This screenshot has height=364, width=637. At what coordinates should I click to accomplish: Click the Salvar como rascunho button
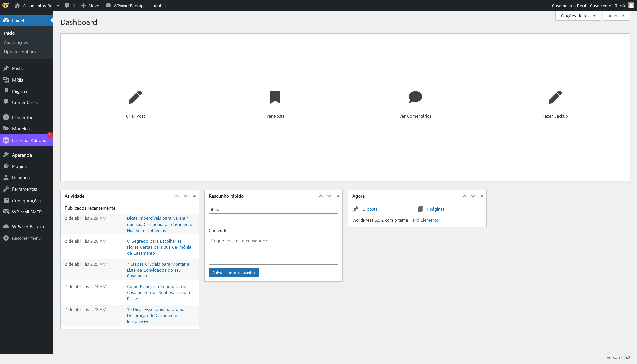point(234,273)
